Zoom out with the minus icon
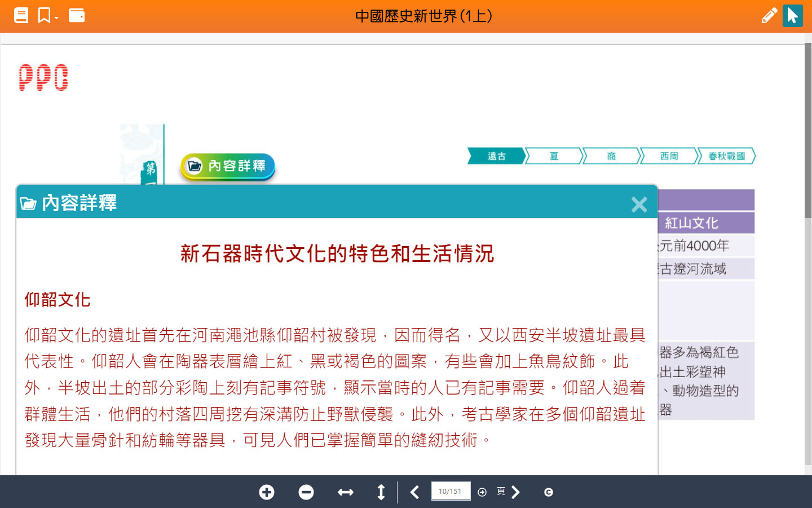 click(x=306, y=492)
